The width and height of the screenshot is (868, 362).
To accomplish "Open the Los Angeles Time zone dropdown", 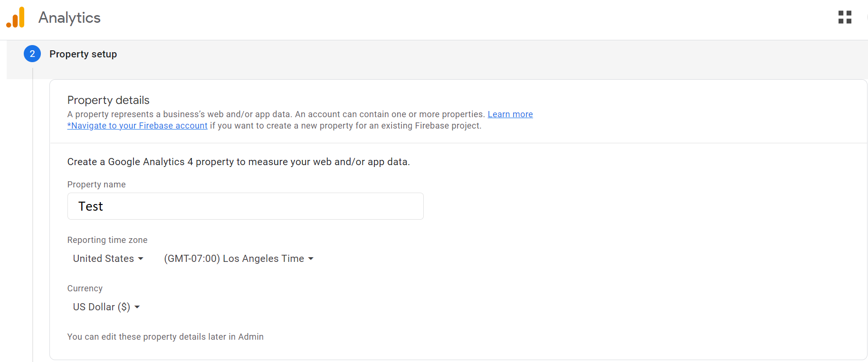I will click(x=238, y=259).
